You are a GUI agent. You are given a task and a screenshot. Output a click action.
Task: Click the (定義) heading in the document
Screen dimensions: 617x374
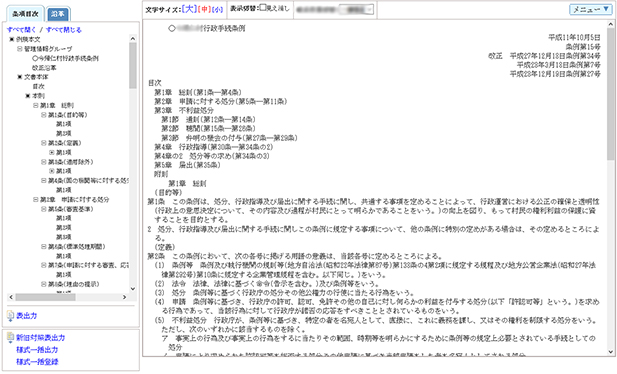coord(165,247)
